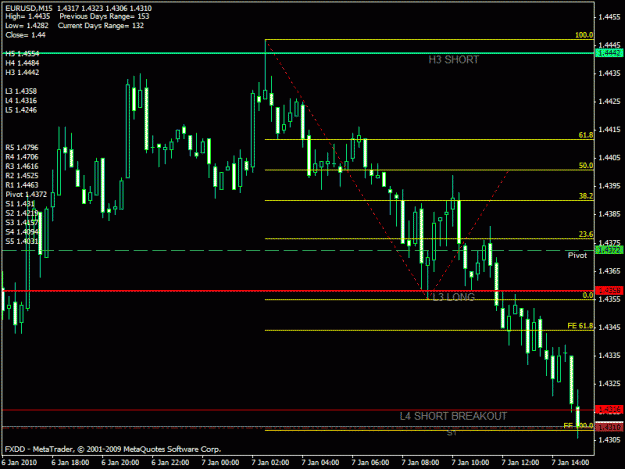This screenshot has height=469, width=625.
Task: Click the green 1.4372 pivot price tag
Action: click(x=609, y=250)
